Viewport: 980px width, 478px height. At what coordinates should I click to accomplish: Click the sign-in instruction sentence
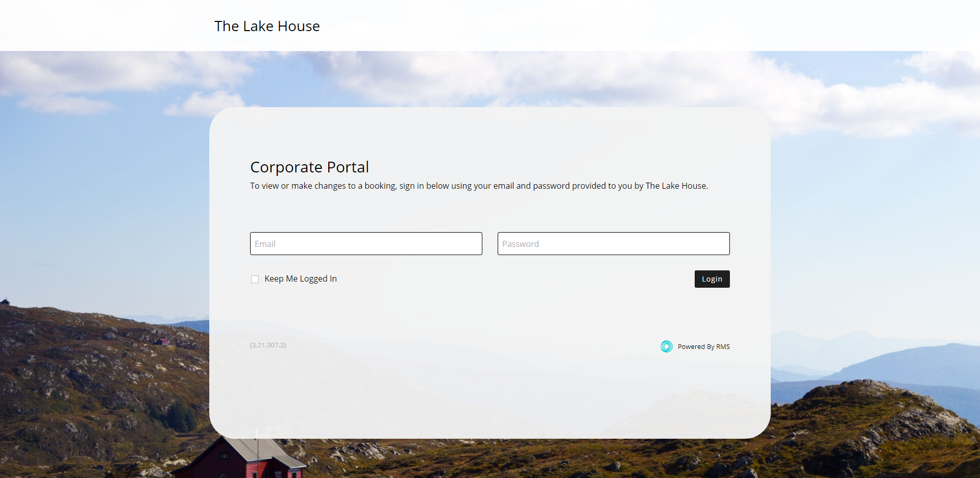(x=479, y=186)
